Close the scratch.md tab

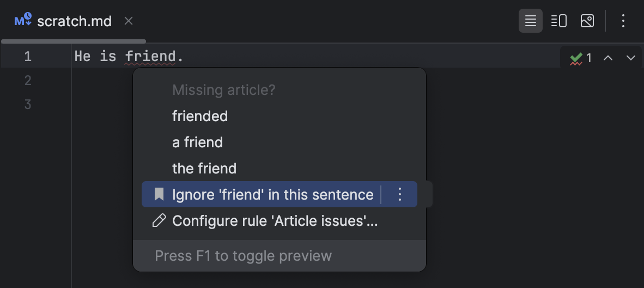[129, 21]
